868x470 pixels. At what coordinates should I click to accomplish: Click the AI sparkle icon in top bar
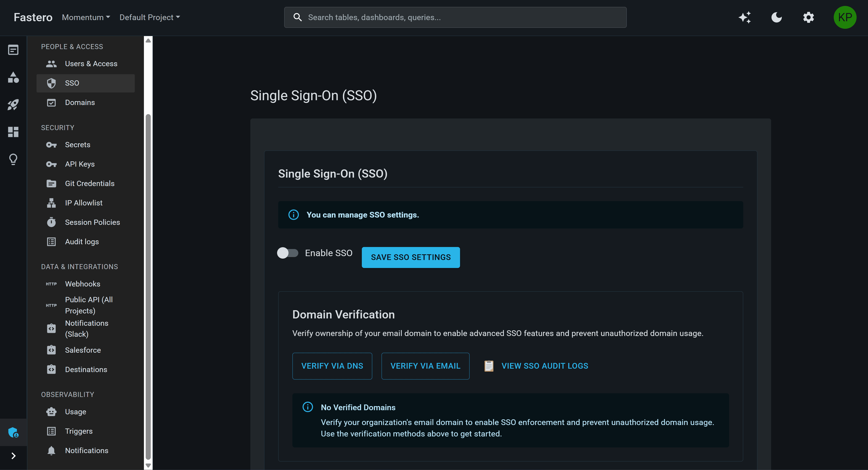click(745, 17)
